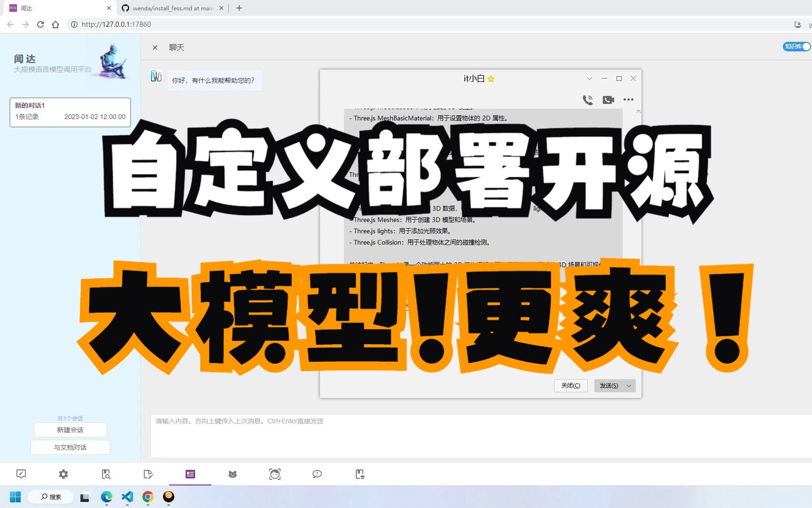Click the 发送(S) button
812x508 pixels.
tap(609, 386)
